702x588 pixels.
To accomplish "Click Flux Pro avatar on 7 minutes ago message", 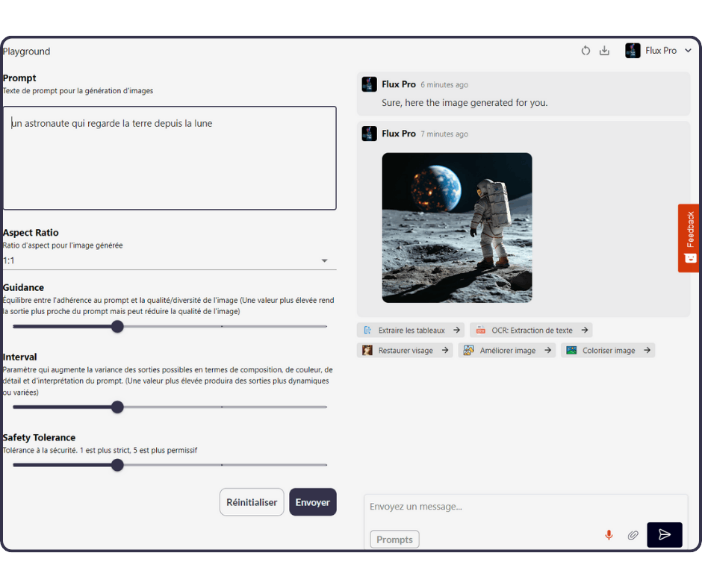I will (369, 134).
